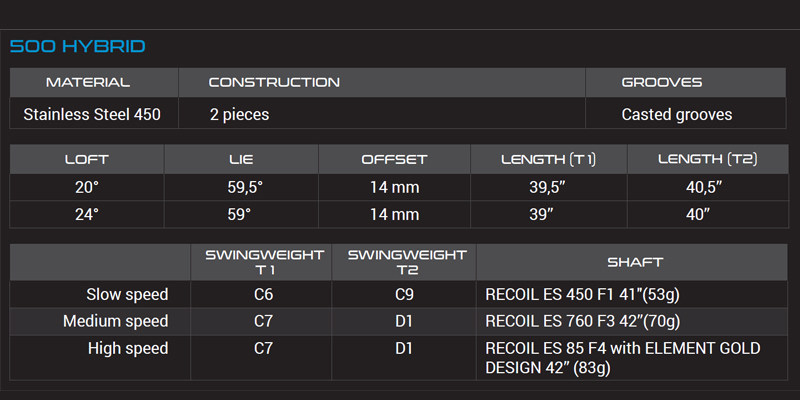Select the SHAFT column header
This screenshot has height=400, width=800.
pyautogui.click(x=635, y=262)
